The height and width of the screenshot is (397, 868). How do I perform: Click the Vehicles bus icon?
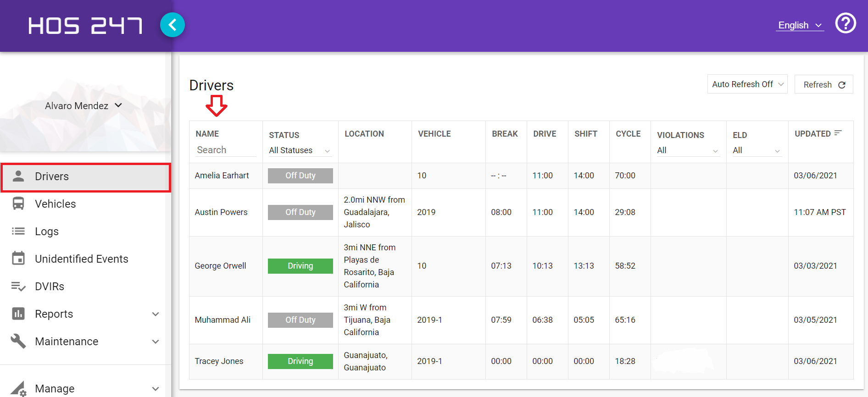(18, 204)
